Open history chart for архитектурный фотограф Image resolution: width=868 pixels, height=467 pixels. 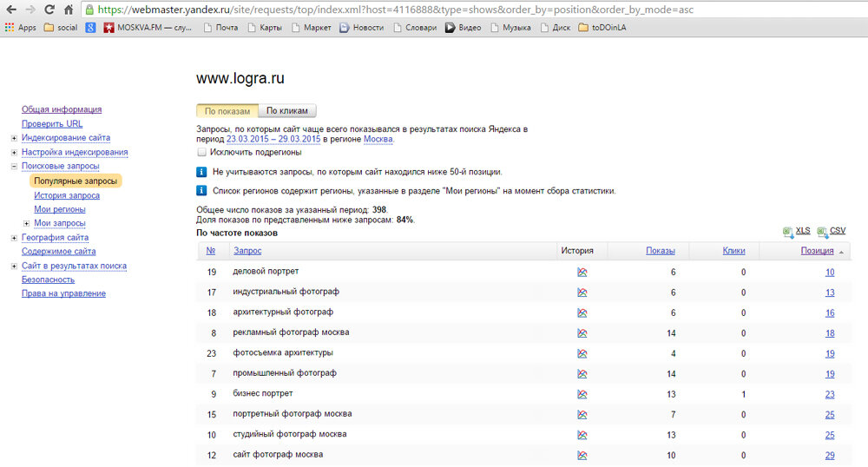582,312
